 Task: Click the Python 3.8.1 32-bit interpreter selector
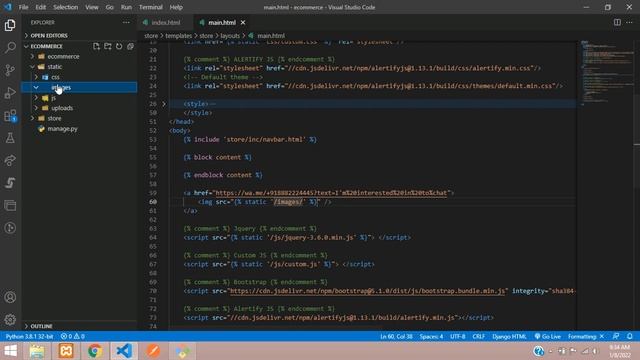click(x=29, y=336)
